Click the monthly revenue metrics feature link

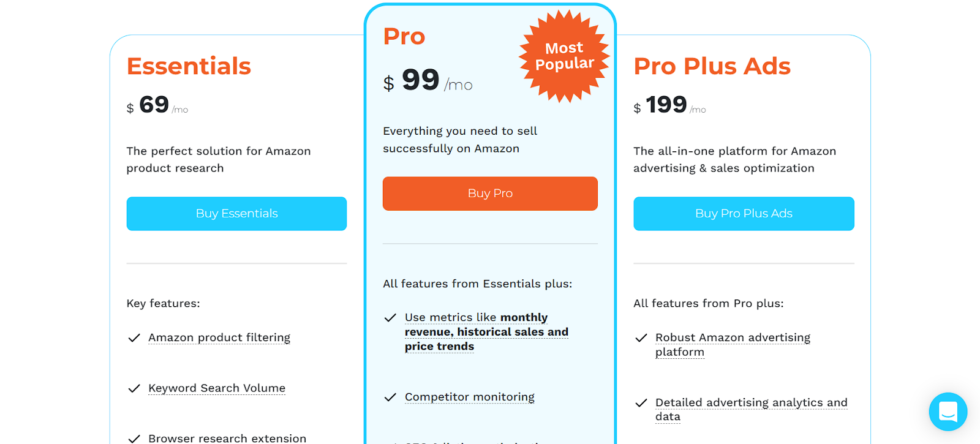tap(486, 332)
